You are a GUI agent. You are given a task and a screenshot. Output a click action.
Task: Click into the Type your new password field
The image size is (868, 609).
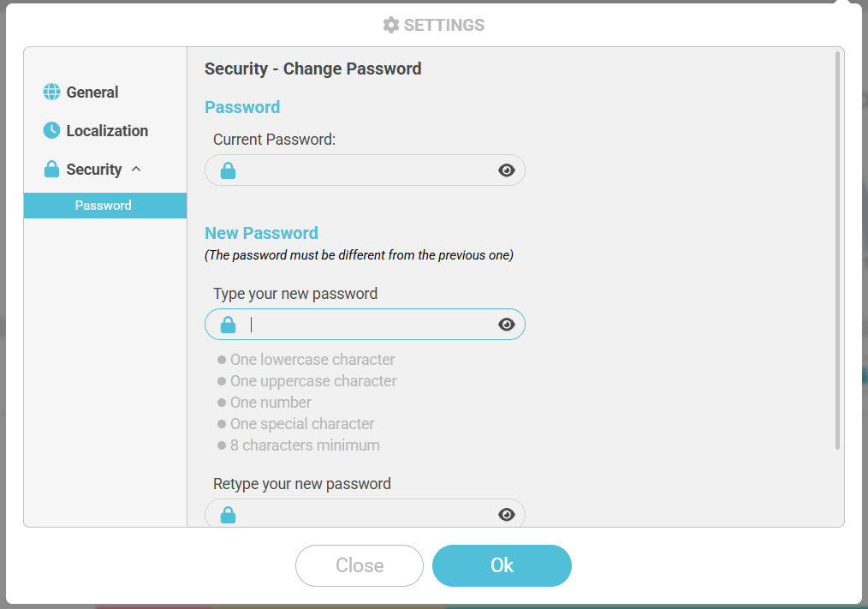[365, 325]
